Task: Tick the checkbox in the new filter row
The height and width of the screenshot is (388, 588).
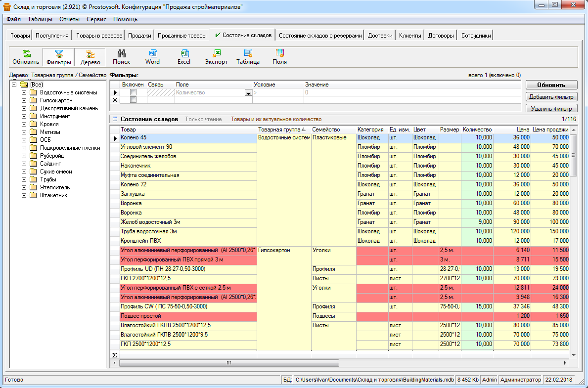Action: coord(133,100)
